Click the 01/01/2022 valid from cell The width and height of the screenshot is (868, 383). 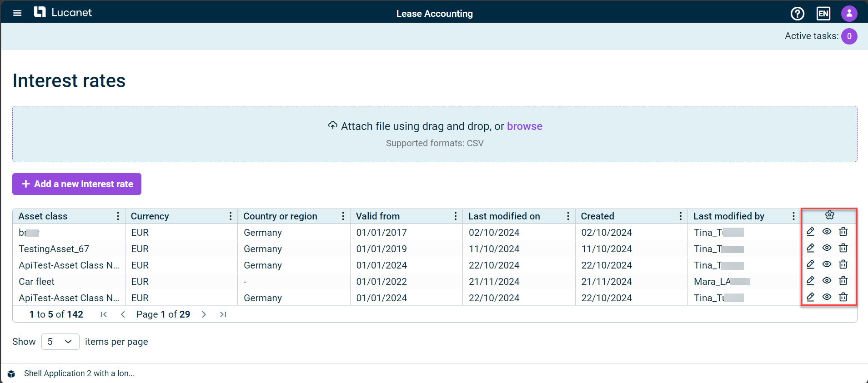point(406,282)
